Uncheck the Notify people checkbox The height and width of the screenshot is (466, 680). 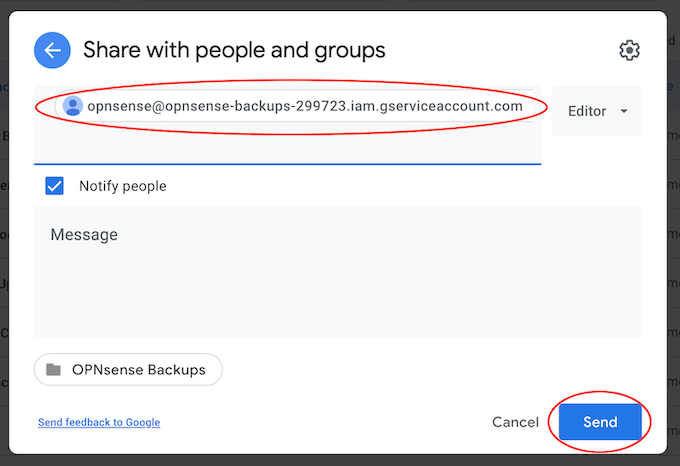[x=55, y=186]
